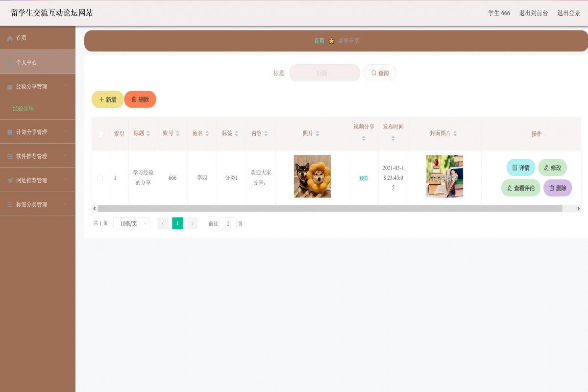Select the 个人中心 user icon

(x=9, y=62)
